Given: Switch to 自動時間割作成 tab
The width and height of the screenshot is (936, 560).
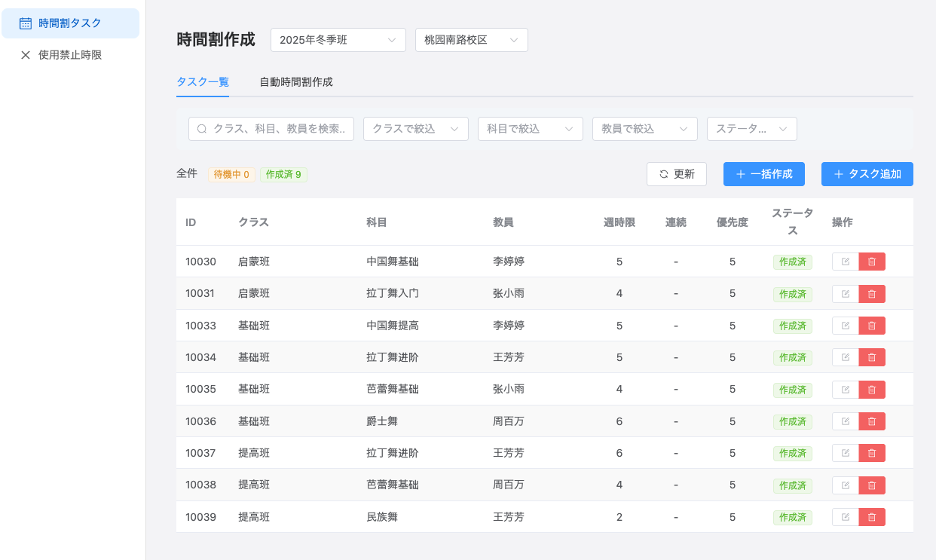Looking at the screenshot, I should (x=295, y=82).
